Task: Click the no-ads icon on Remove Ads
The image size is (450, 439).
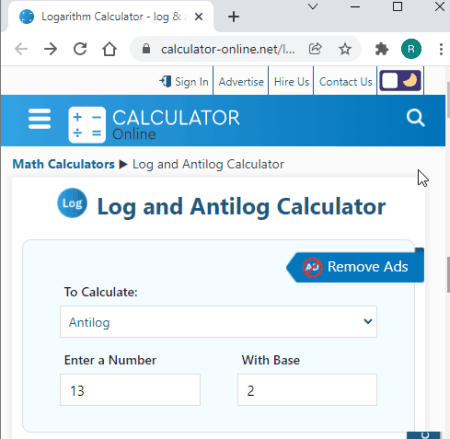Action: (312, 267)
